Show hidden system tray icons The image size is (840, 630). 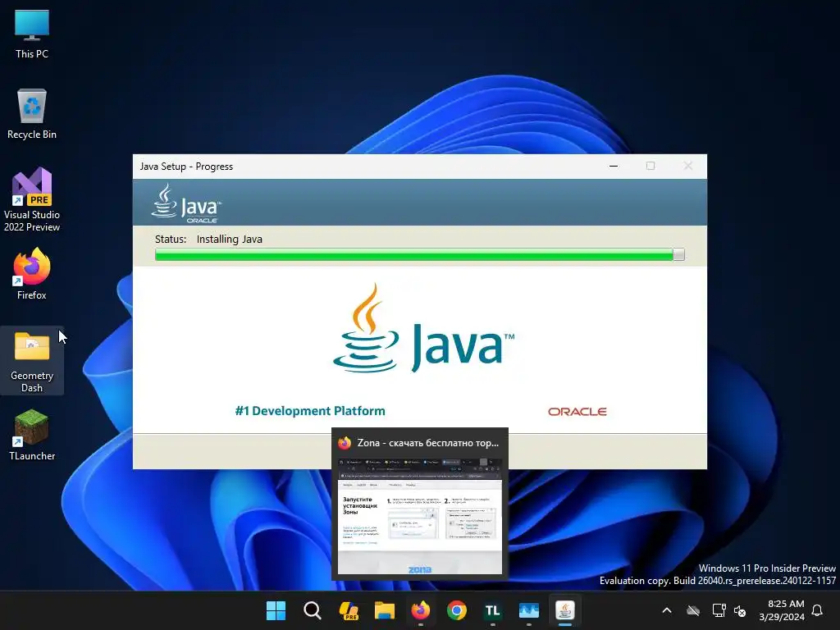pyautogui.click(x=667, y=610)
